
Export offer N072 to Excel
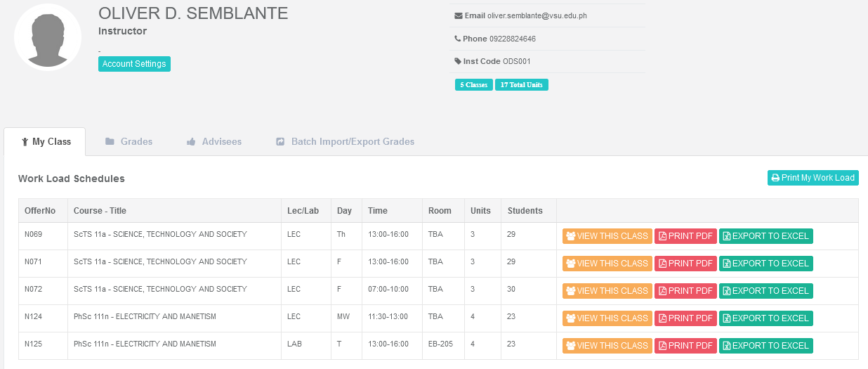pos(765,291)
